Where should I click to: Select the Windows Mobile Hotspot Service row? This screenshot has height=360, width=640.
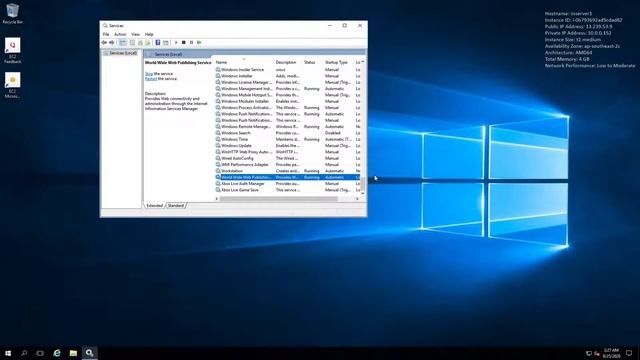click(287, 95)
